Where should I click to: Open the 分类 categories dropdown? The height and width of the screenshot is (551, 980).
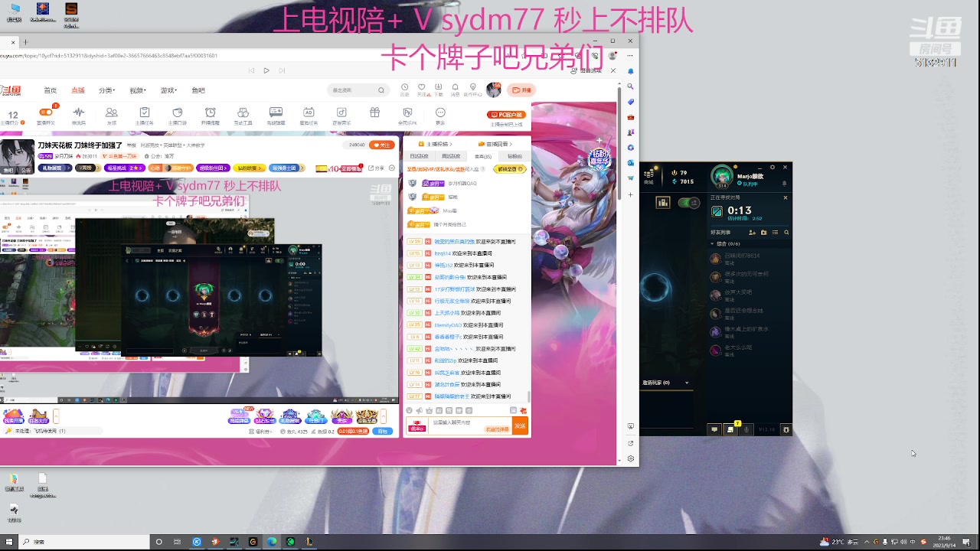click(106, 90)
